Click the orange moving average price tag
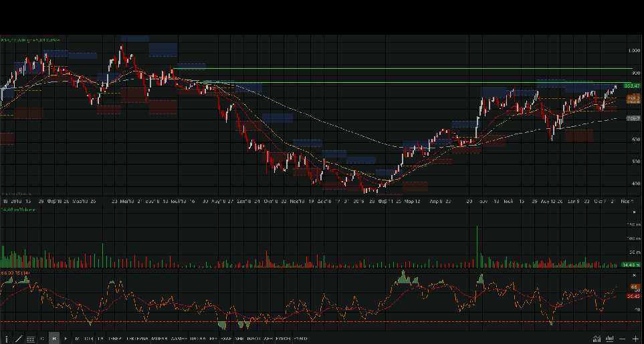Image resolution: width=644 pixels, height=344 pixels. (x=632, y=98)
